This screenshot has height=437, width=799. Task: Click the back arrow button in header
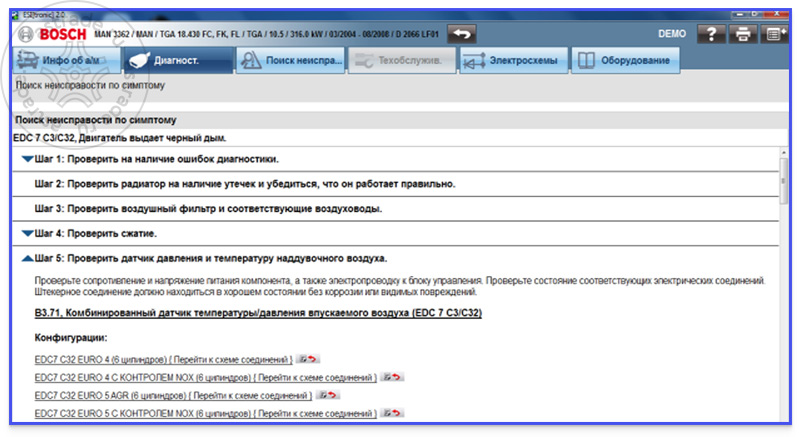pyautogui.click(x=462, y=34)
